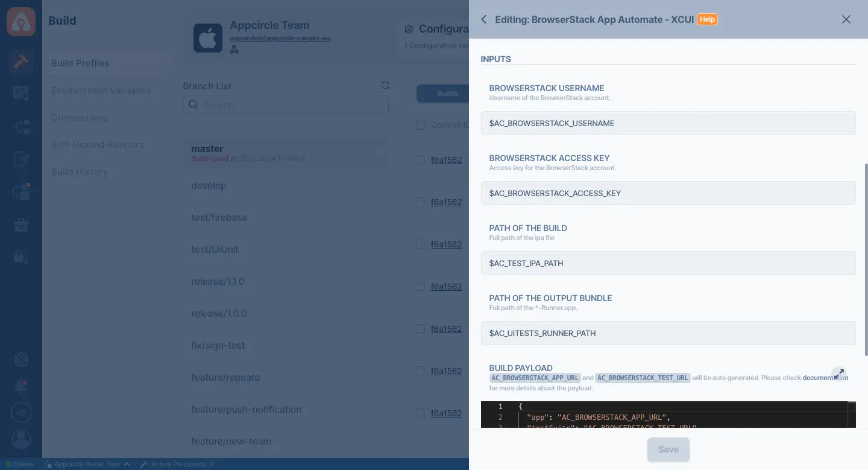Click the git branch icon under repository link
This screenshot has width=868, height=470.
pyautogui.click(x=234, y=49)
